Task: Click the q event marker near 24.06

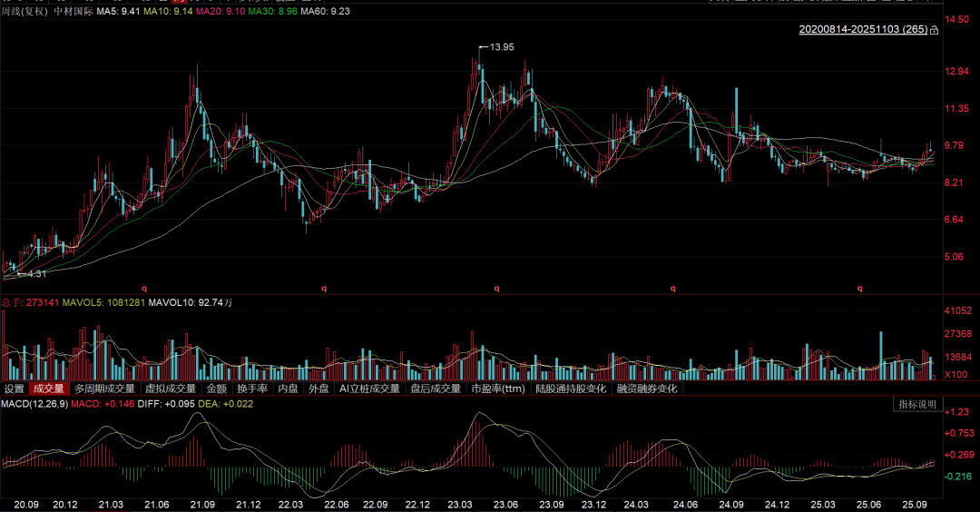Action: (x=673, y=288)
